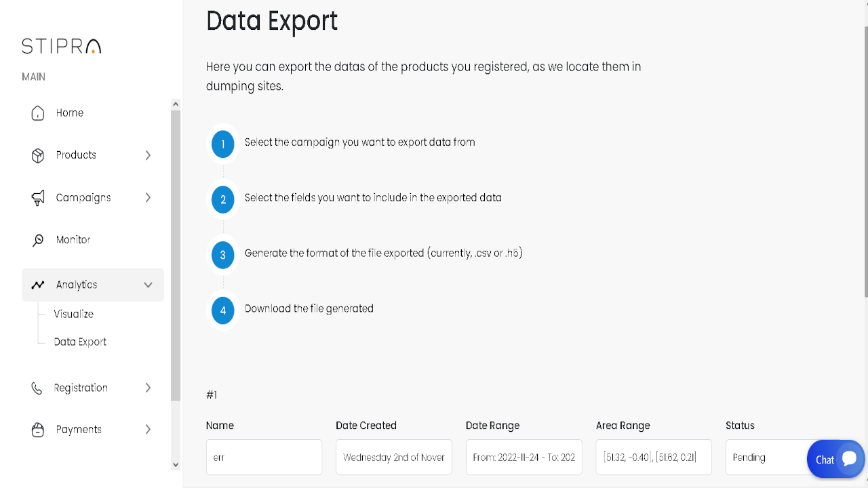The image size is (868, 488).
Task: Click the Products box icon
Action: [38, 155]
